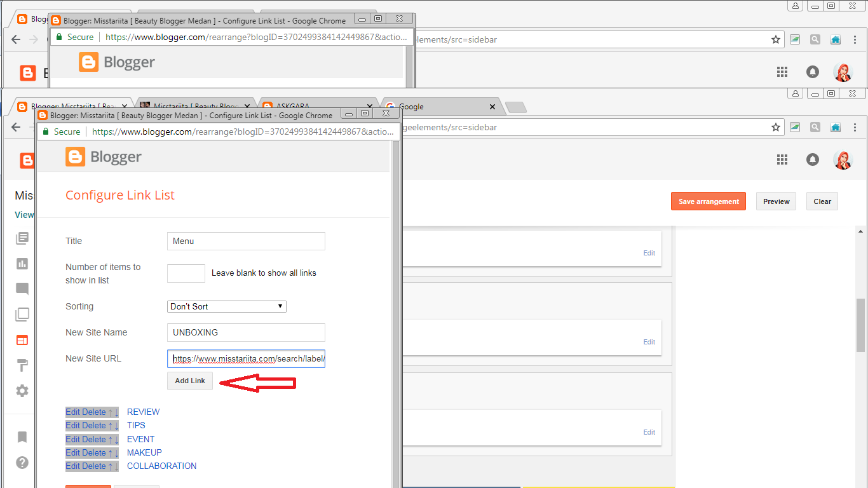
Task: Open the Sorting dropdown set to Don't Sort
Action: [x=227, y=306]
